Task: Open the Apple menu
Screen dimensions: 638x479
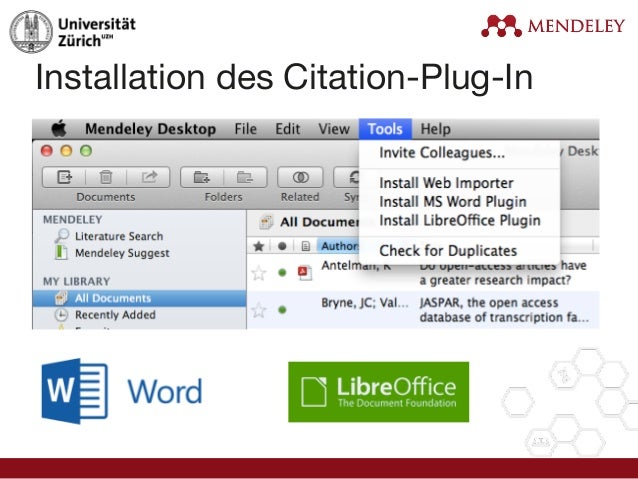Action: 59,129
